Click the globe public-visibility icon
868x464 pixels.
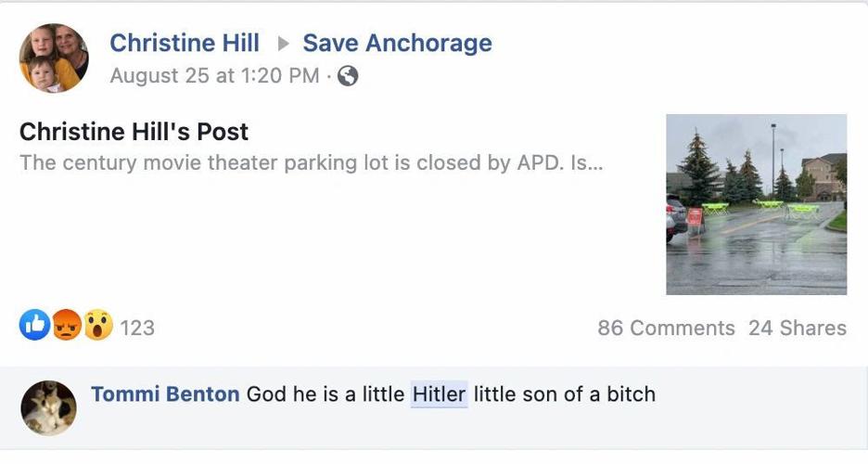tap(348, 76)
